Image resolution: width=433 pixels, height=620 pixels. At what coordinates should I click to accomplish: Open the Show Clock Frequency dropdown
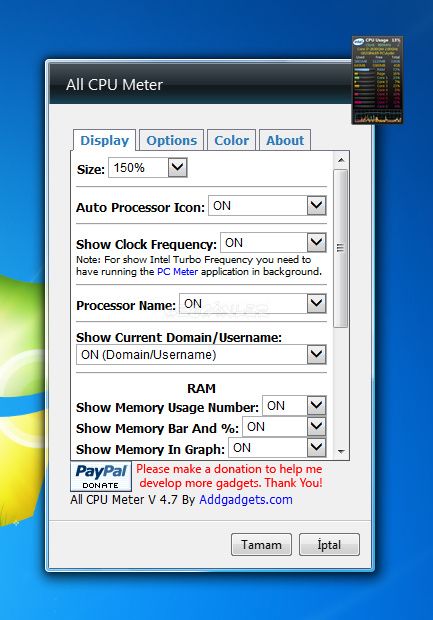click(273, 242)
